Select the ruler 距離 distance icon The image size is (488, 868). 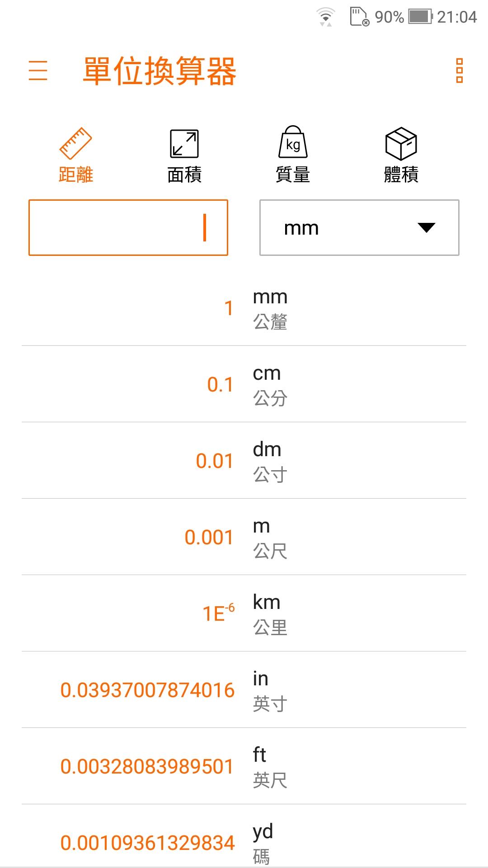pos(76,143)
